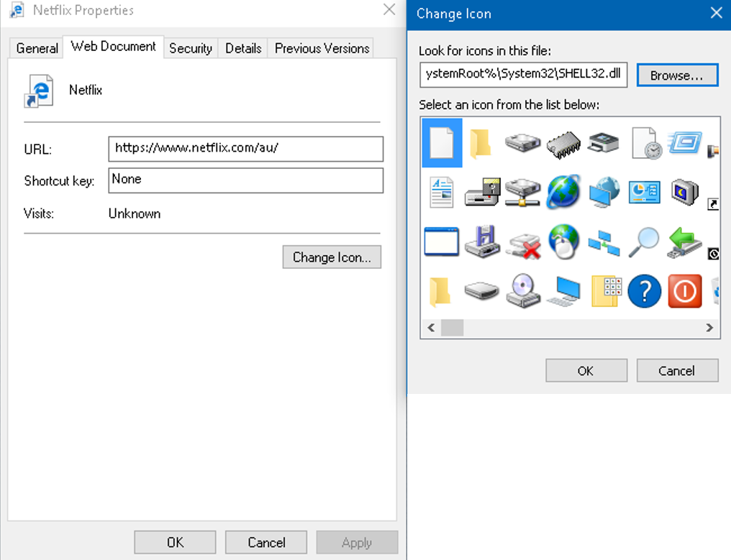
Task: Select the floppy disk save icon
Action: tap(481, 242)
